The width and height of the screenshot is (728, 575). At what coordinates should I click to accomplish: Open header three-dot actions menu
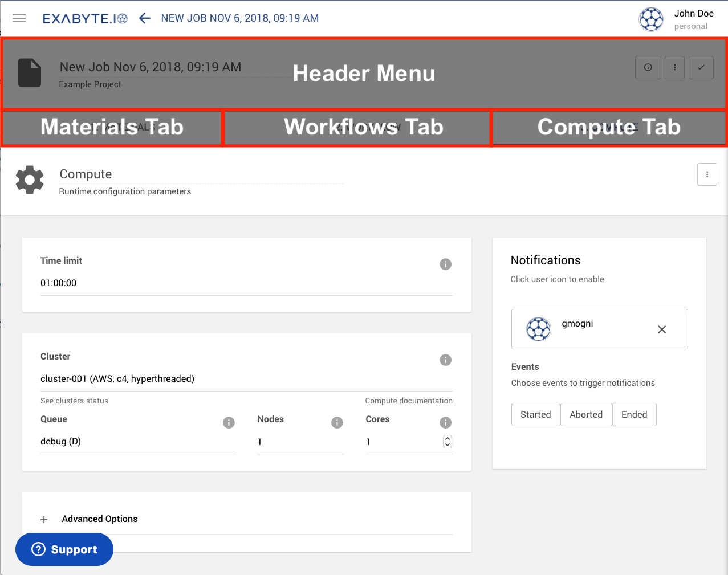tap(674, 67)
